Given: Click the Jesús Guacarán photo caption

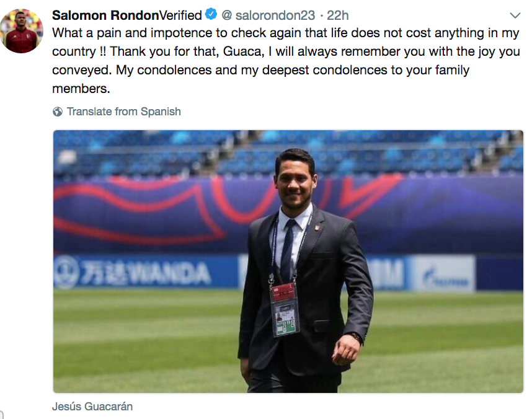Looking at the screenshot, I should pyautogui.click(x=92, y=407).
